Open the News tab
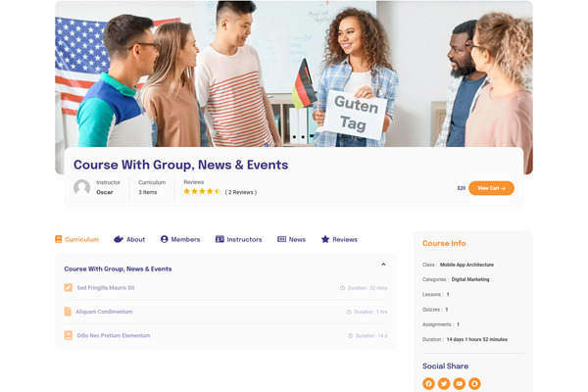The width and height of the screenshot is (588, 392). [x=291, y=239]
